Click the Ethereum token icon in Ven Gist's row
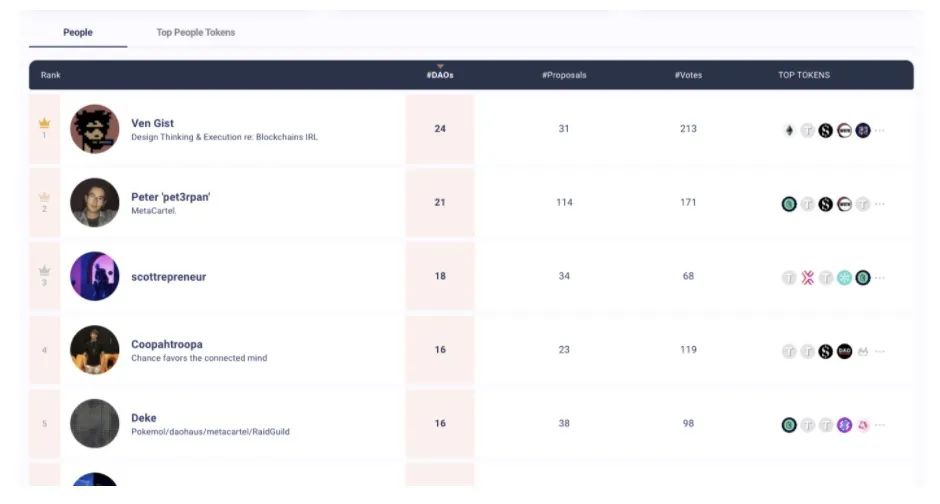 (788, 130)
